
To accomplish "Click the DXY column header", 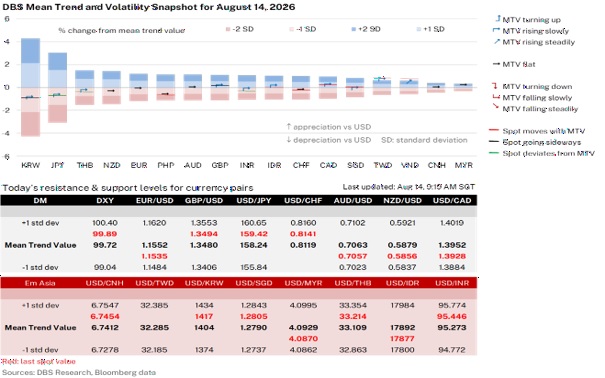I will tap(105, 201).
